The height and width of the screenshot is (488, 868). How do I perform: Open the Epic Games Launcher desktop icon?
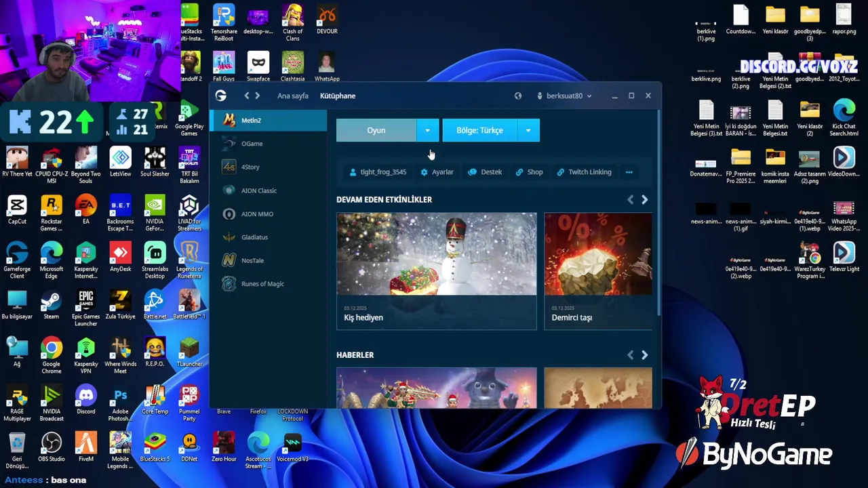click(x=85, y=308)
